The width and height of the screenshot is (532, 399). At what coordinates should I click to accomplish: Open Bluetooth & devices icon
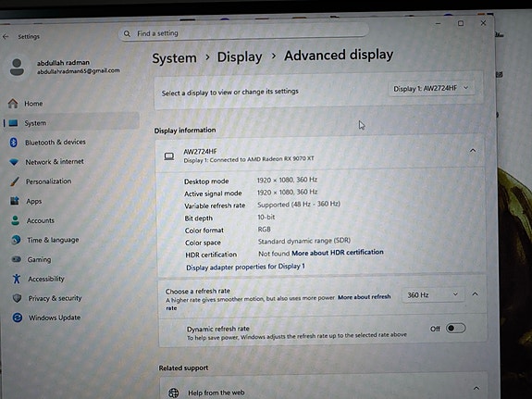pyautogui.click(x=13, y=143)
